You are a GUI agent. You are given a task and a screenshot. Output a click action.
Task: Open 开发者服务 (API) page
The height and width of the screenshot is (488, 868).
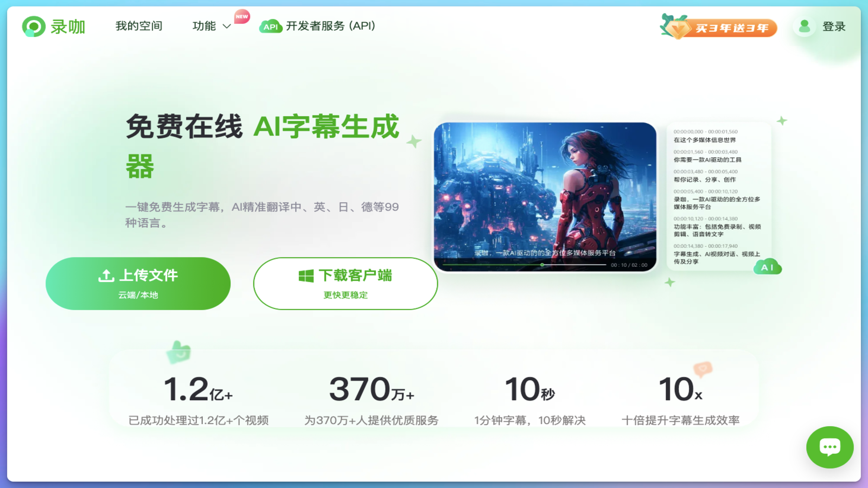330,26
